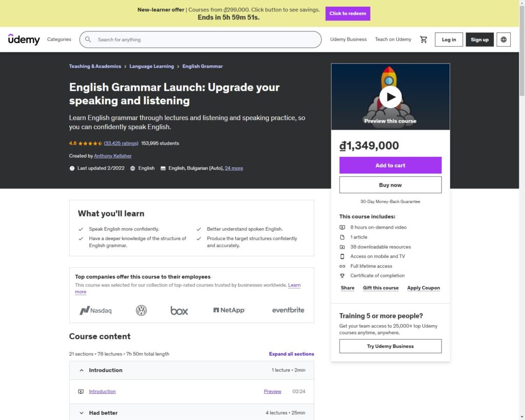The width and height of the screenshot is (525, 420).
Task: Open Anthony Kelleher's instructor profile
Action: click(x=112, y=156)
